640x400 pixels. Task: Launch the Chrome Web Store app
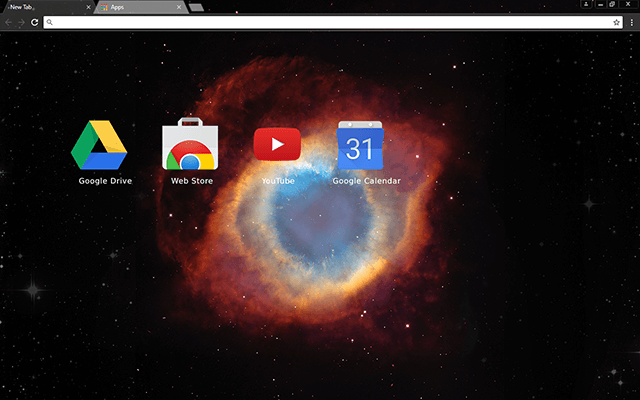(191, 145)
